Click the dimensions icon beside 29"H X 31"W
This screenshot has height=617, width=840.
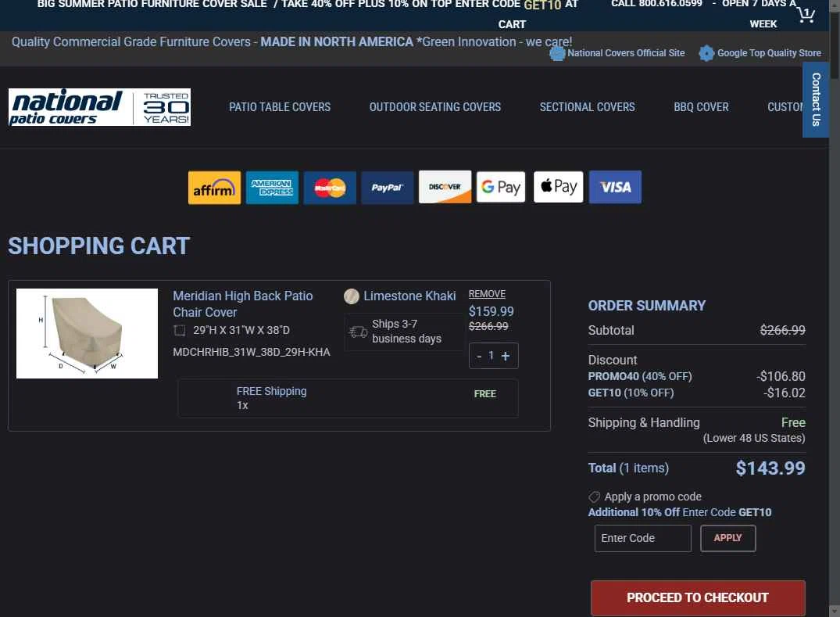click(x=180, y=330)
